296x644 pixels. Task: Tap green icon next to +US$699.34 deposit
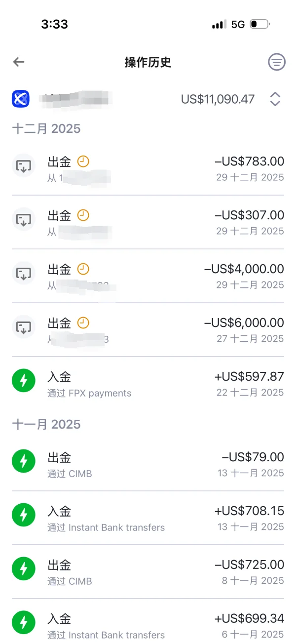pyautogui.click(x=23, y=623)
